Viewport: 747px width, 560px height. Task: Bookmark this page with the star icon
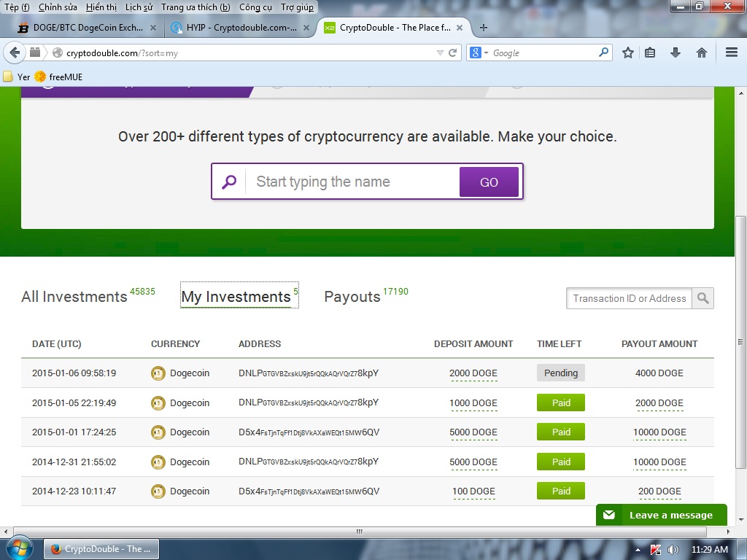click(628, 52)
